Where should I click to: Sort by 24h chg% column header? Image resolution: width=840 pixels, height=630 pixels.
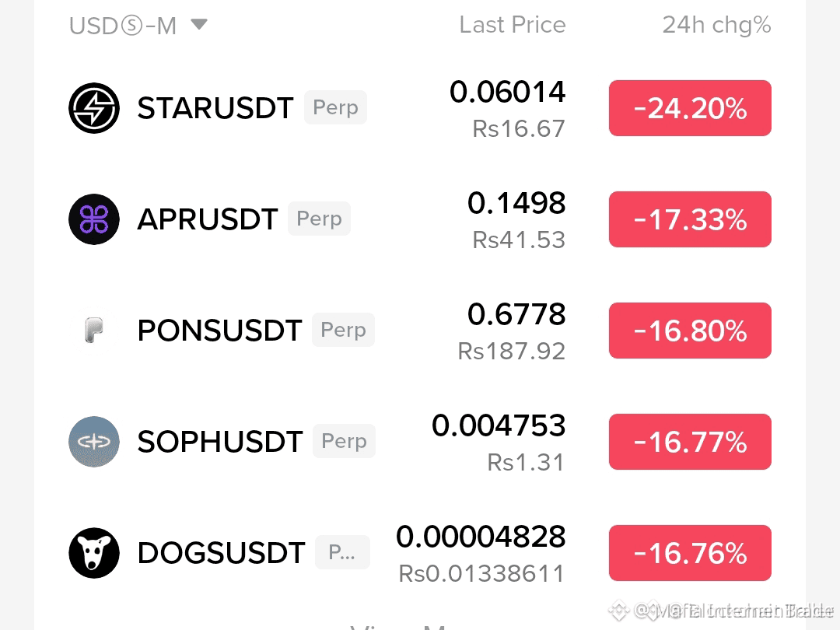click(717, 25)
